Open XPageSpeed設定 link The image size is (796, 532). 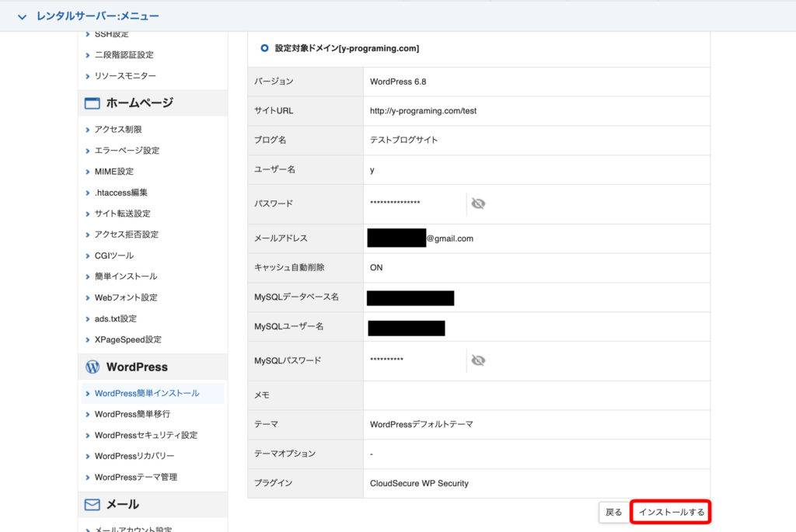point(128,340)
